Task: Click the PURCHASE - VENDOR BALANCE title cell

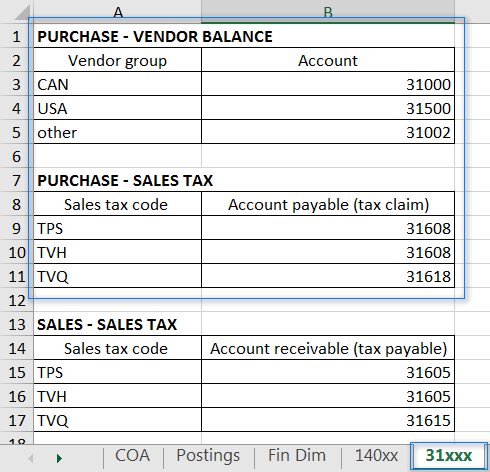Action: 118,36
